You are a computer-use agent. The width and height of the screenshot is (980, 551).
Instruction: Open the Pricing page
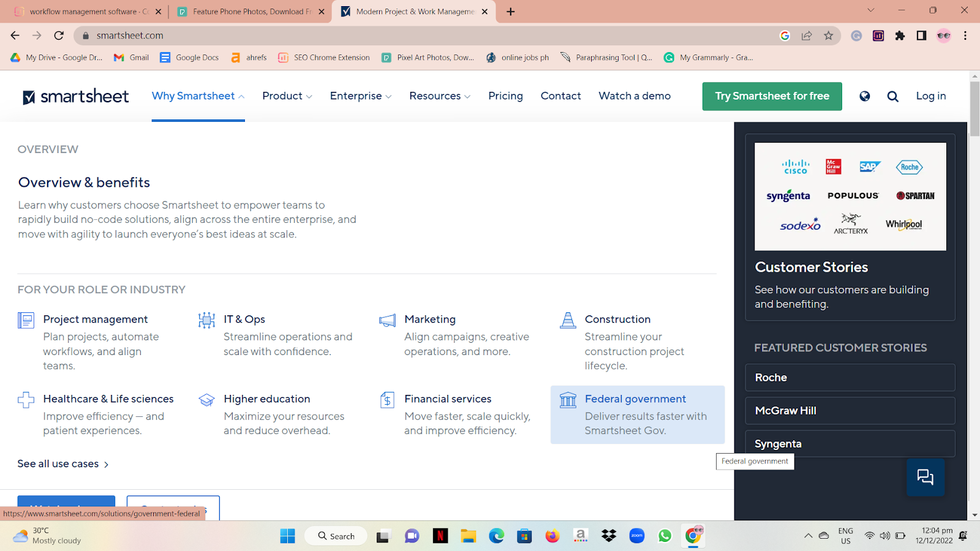coord(506,96)
